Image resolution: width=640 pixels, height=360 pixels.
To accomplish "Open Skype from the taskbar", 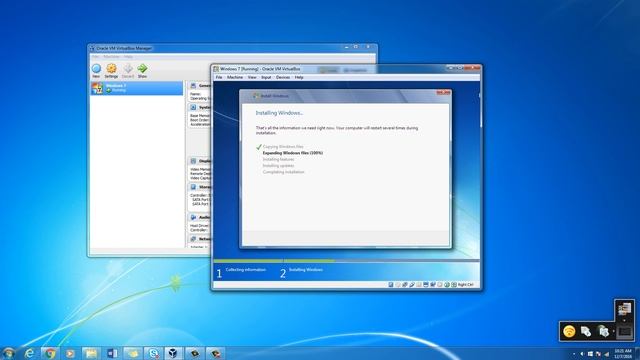I will click(153, 353).
